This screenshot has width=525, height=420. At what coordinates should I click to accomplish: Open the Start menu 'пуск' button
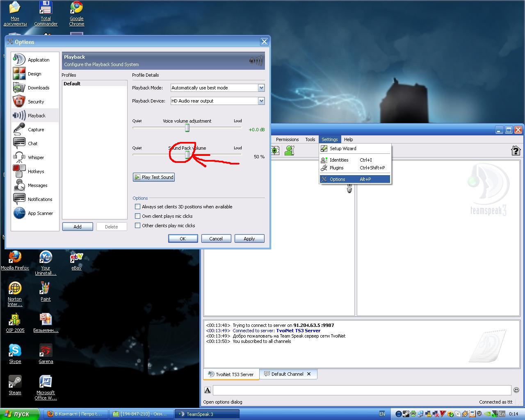click(x=20, y=414)
